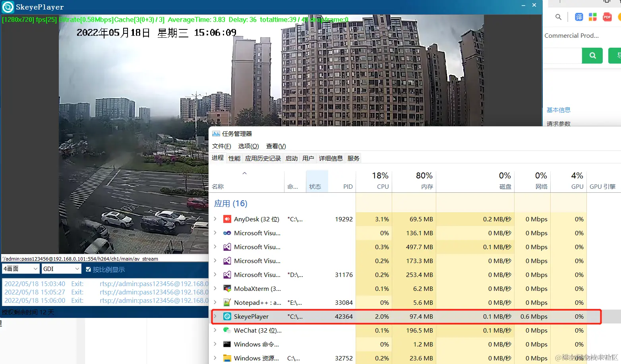
Task: Open the 查看(V) menu in Task Manager
Action: click(x=276, y=146)
